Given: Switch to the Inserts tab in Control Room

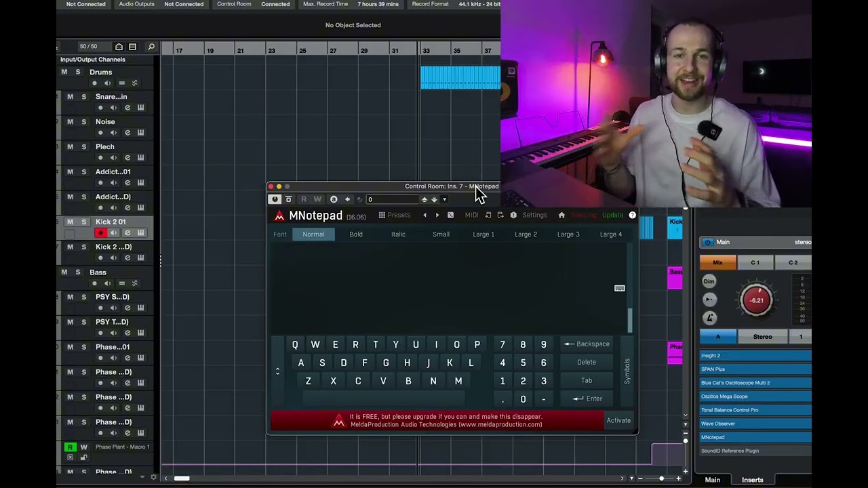Looking at the screenshot, I should [x=753, y=480].
